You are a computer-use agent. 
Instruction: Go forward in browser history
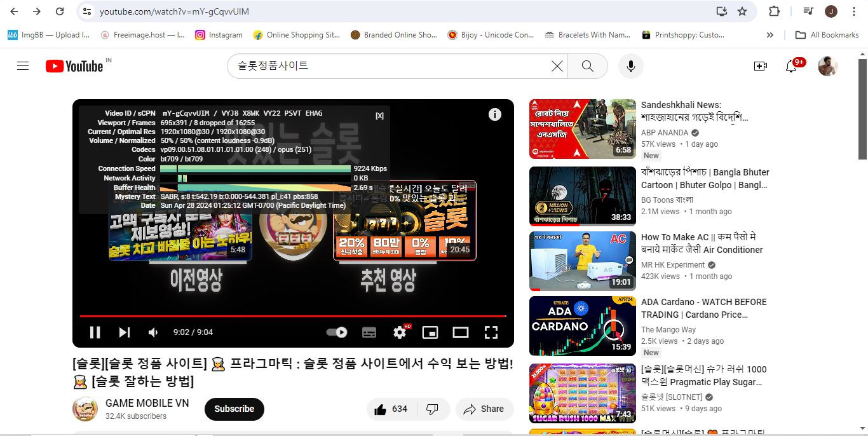pyautogui.click(x=37, y=11)
